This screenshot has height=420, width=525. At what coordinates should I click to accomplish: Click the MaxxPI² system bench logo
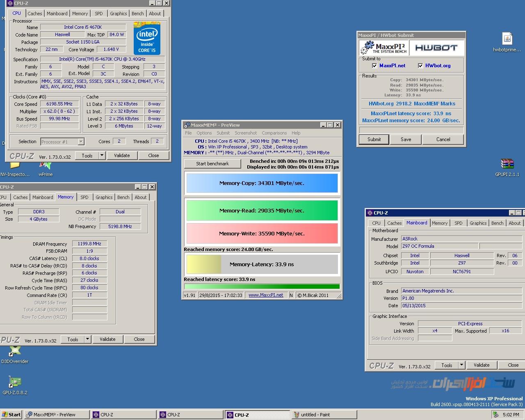[x=384, y=48]
